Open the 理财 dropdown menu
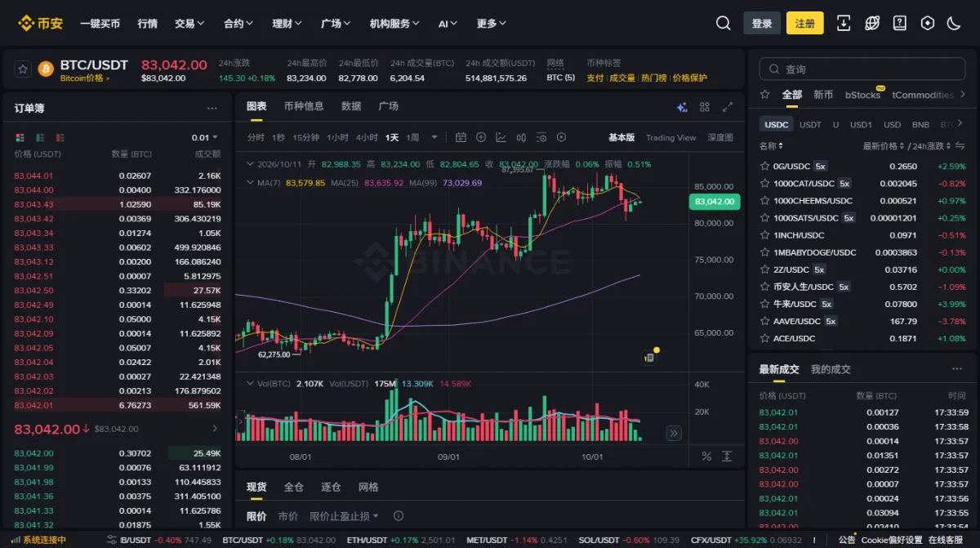Viewport: 980px width, 548px height. [287, 24]
